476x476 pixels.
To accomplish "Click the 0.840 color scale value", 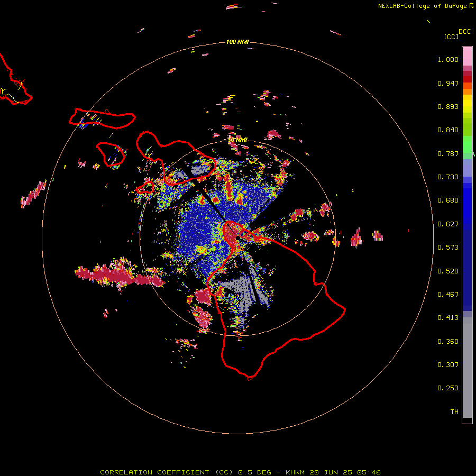I will (x=448, y=130).
